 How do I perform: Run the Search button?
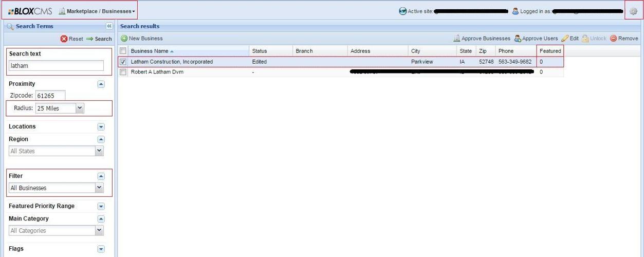tap(99, 39)
